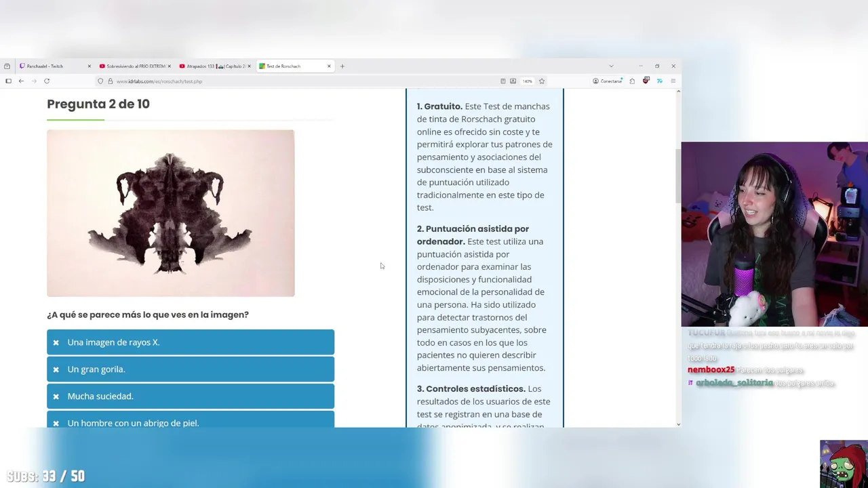This screenshot has width=868, height=488.
Task: Choose 'Un hombre con un abrigo de piel.'
Action: [x=191, y=420]
